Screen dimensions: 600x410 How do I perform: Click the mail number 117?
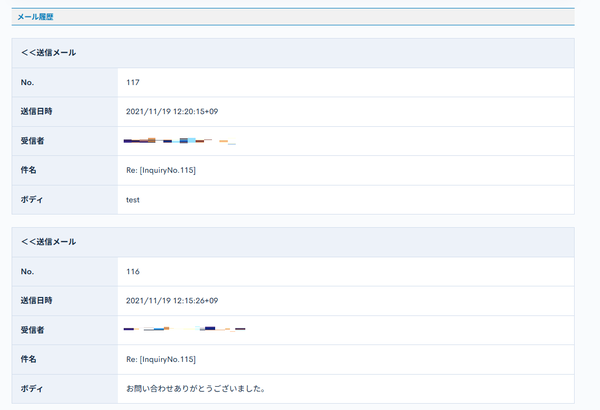coord(133,82)
